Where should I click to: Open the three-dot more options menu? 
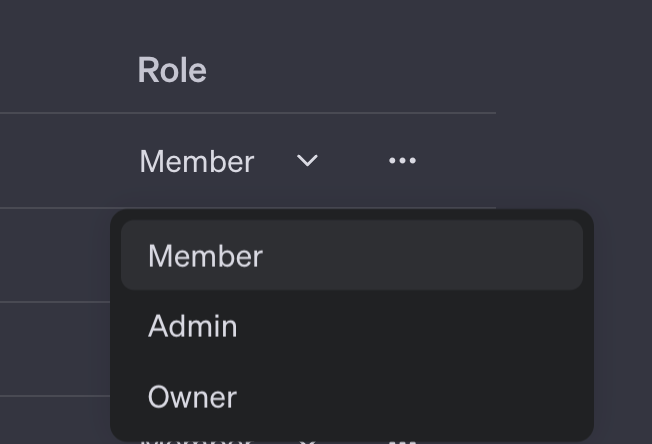[402, 160]
